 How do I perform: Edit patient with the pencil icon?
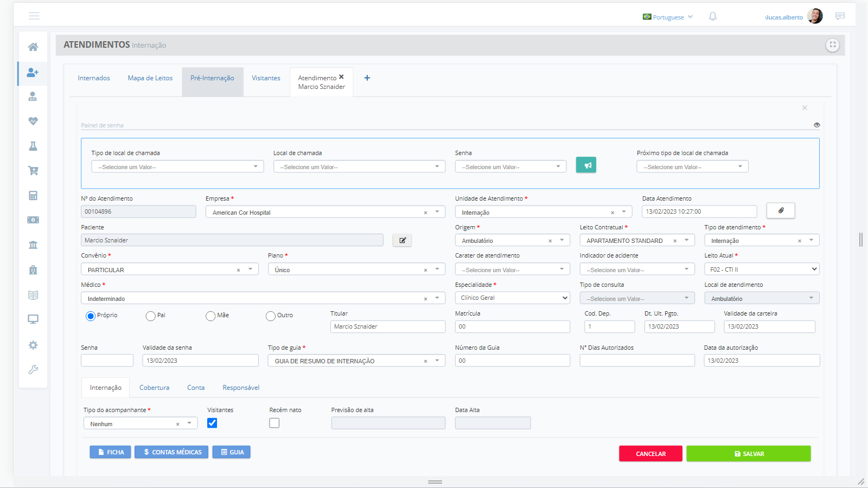(402, 240)
